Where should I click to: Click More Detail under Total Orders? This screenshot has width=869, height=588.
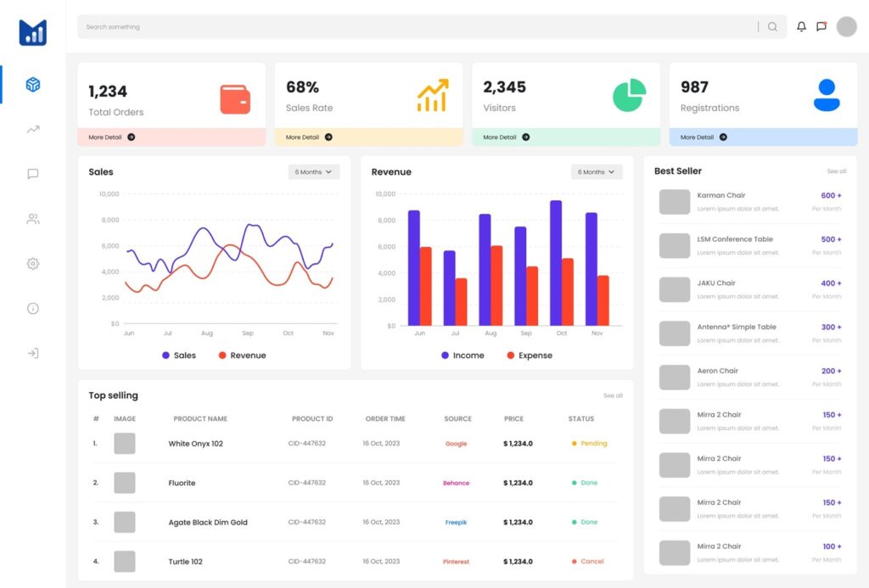click(x=111, y=137)
